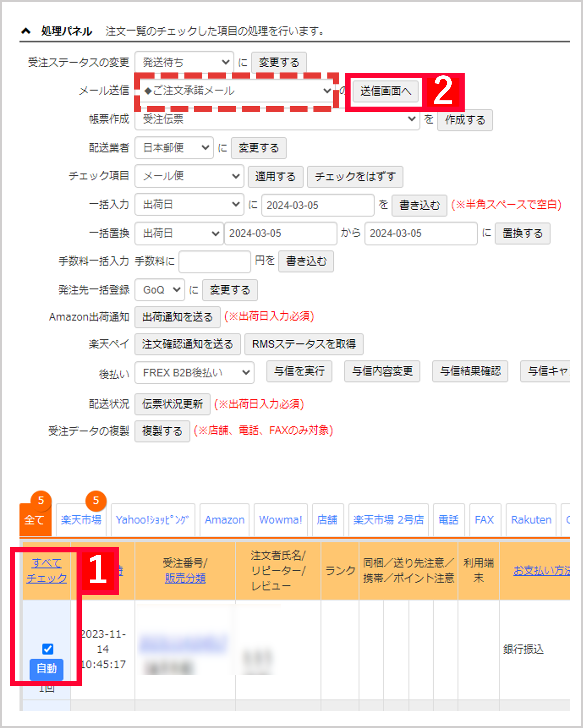The image size is (583, 728).
Task: Open the 発注先一括登録 dropdown showing GoQ
Action: pyautogui.click(x=160, y=290)
